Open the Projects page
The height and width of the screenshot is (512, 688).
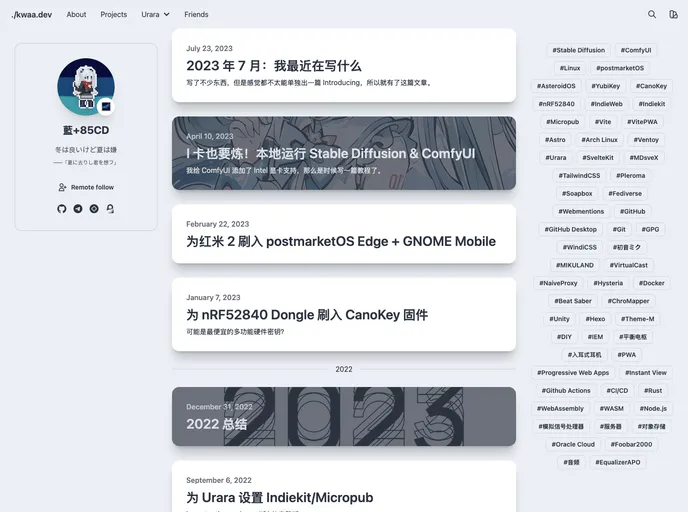click(x=114, y=14)
